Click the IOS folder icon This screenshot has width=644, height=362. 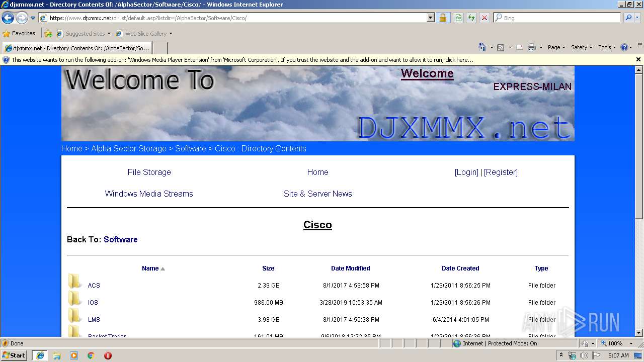pos(75,299)
